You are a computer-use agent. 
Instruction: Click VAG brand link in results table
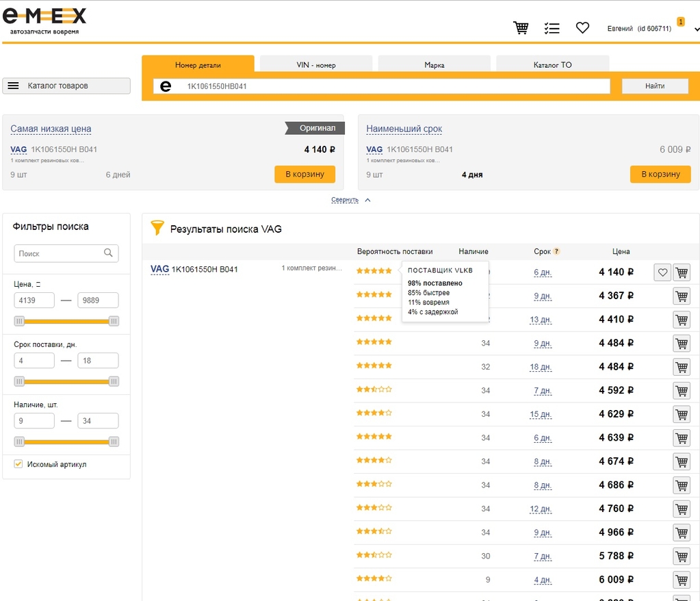159,269
